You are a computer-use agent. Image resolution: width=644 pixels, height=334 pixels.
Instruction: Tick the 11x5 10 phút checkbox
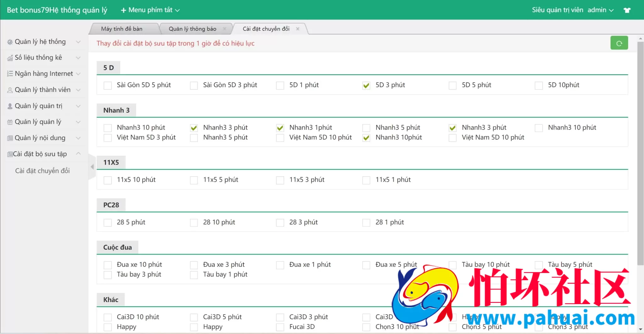pyautogui.click(x=108, y=180)
